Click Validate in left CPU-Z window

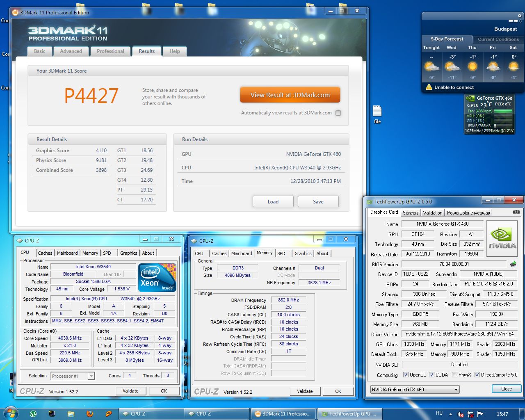[130, 391]
